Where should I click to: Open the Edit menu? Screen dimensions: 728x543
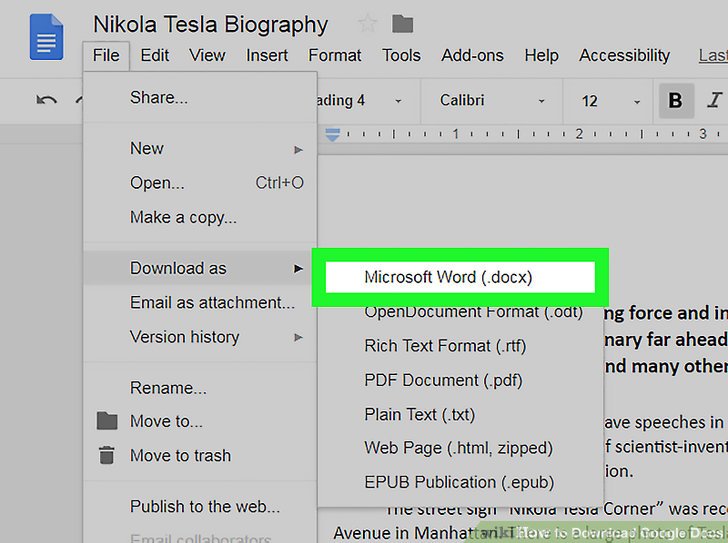pos(155,56)
